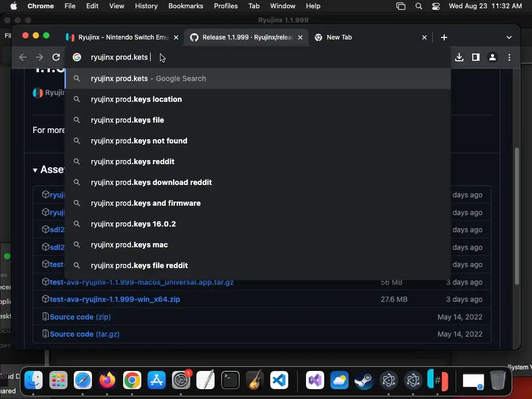Click zip file icon beside Source code (zip)
The width and height of the screenshot is (532, 399).
[46, 316]
